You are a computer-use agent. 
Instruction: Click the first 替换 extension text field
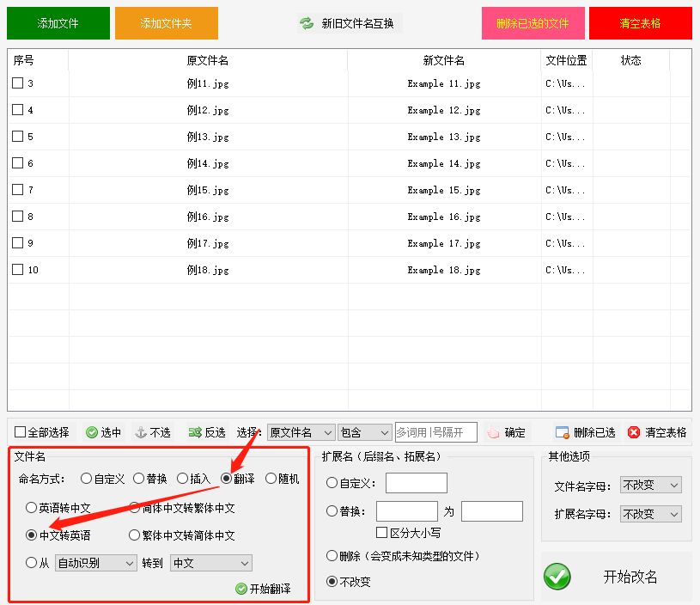point(407,511)
